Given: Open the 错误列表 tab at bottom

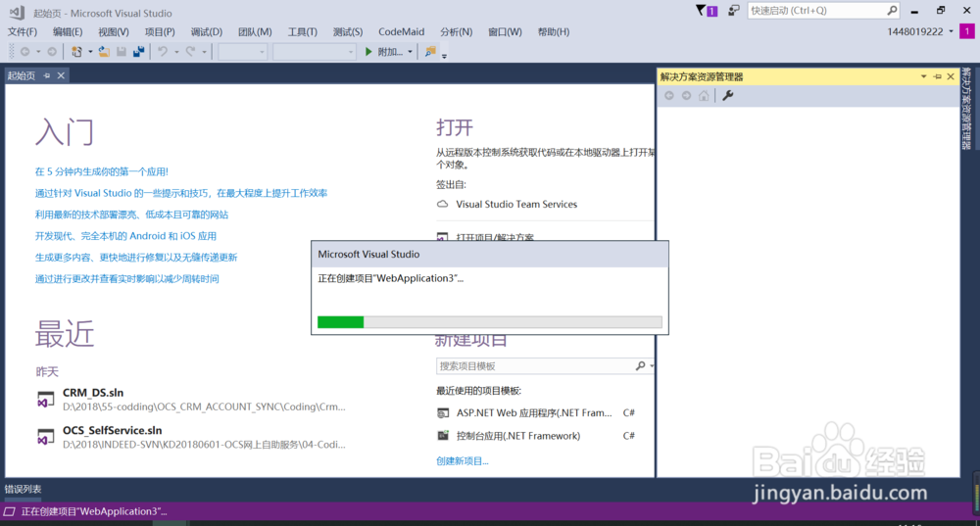Looking at the screenshot, I should [x=24, y=489].
